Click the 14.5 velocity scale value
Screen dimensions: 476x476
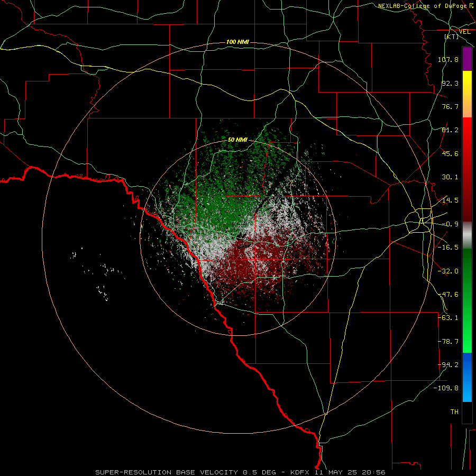[450, 200]
